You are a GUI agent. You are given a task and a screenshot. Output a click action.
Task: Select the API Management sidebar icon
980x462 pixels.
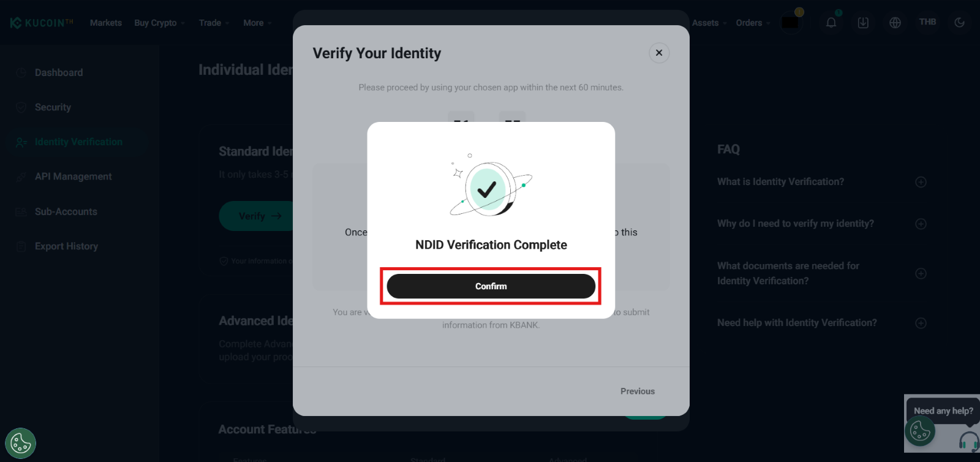pyautogui.click(x=21, y=176)
